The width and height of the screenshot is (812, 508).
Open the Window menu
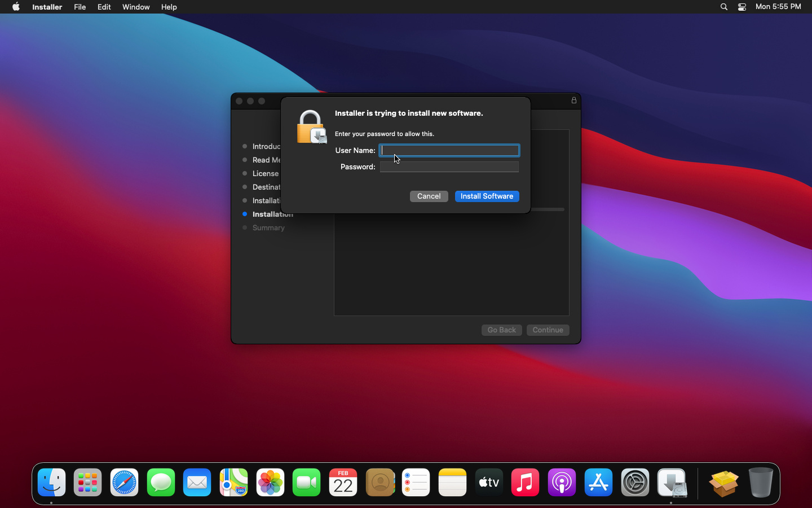pos(136,7)
